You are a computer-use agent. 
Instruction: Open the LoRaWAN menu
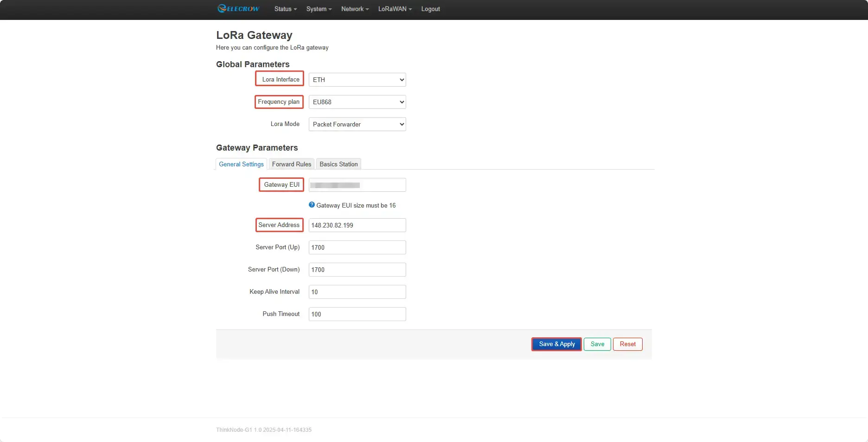(395, 9)
